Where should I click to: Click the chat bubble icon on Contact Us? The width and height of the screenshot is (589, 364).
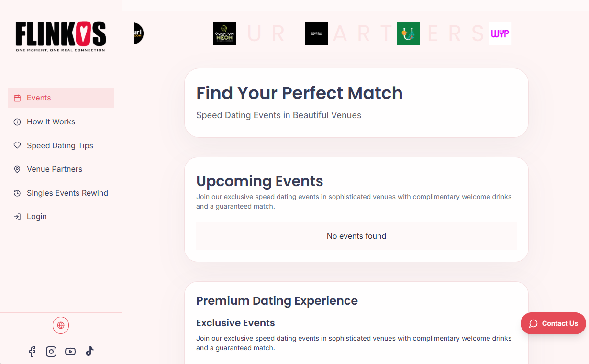533,323
